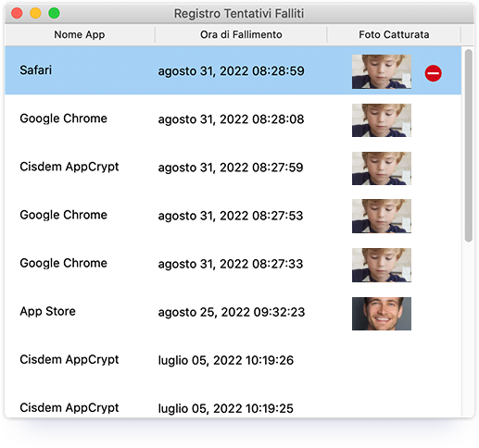479x448 pixels.
Task: Select Cisdem AppCrypt row at 10:19:26
Action: coord(233,360)
